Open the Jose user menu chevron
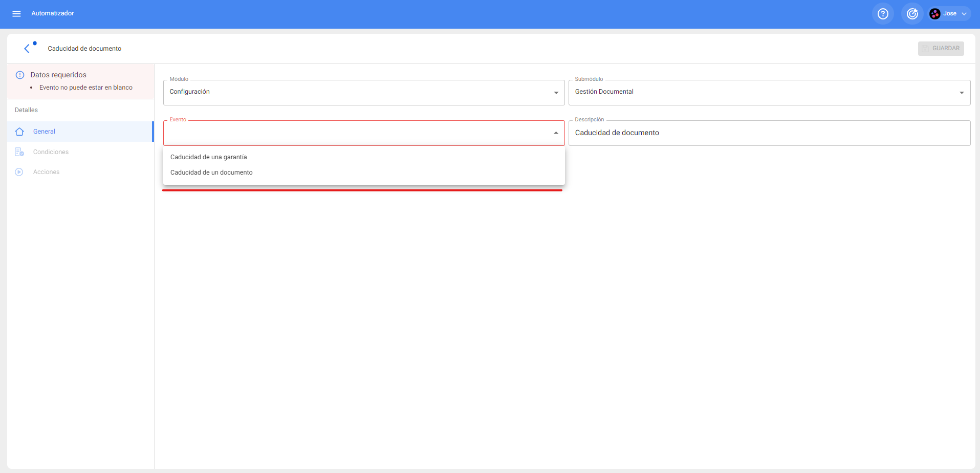Screen dimensions: 980x473 click(964, 14)
